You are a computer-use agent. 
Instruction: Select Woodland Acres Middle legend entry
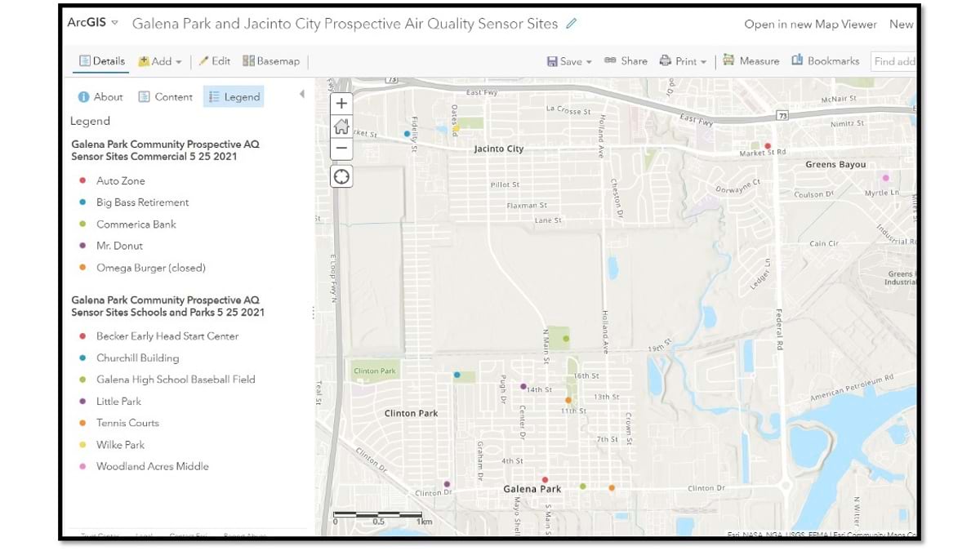(x=153, y=467)
